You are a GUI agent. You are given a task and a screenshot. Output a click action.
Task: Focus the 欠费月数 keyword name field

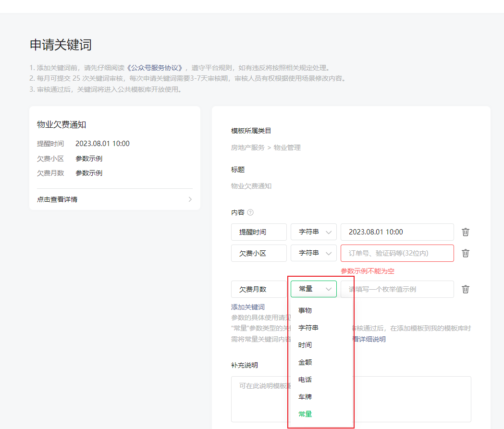259,289
